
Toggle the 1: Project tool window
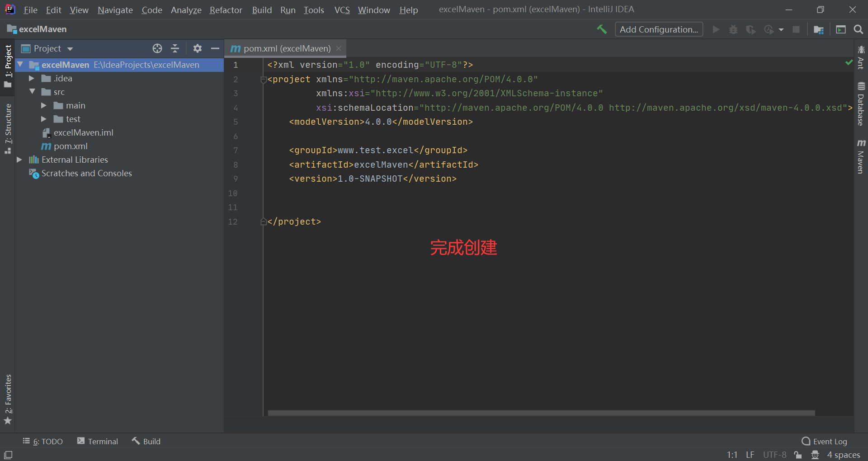pos(8,66)
